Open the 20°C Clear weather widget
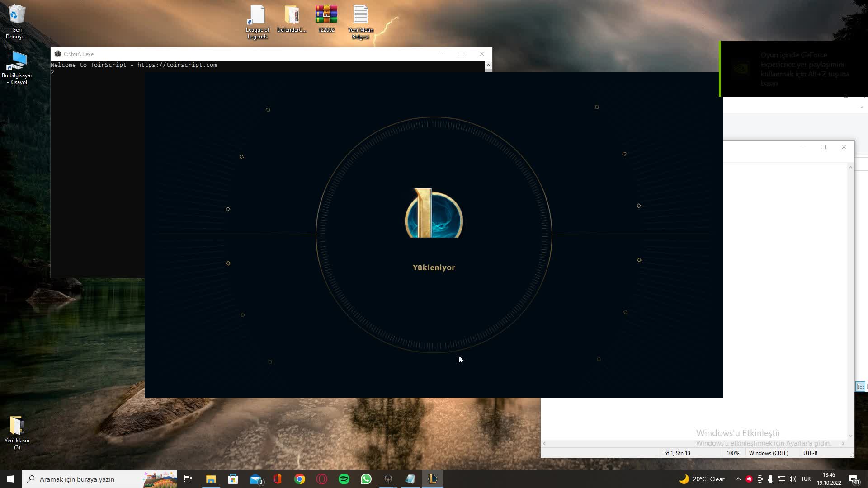 [702, 479]
